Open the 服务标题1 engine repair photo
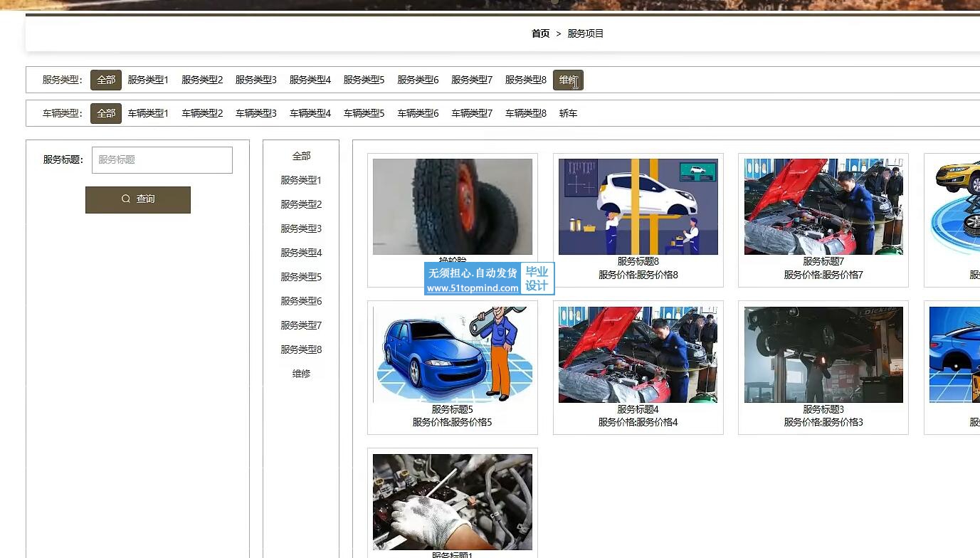This screenshot has width=980, height=558. (x=453, y=502)
